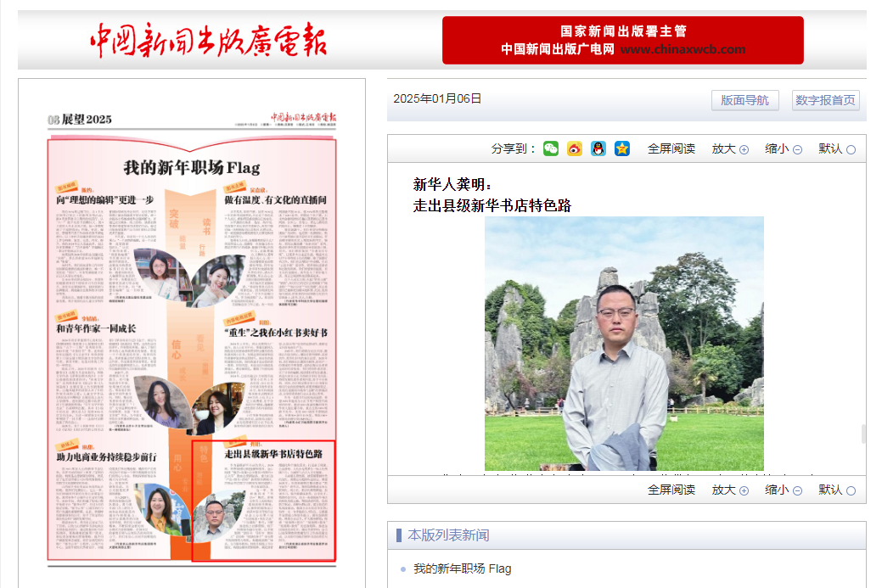Go to 数字报首页 homepage
This screenshot has height=588, width=882.
pyautogui.click(x=825, y=100)
